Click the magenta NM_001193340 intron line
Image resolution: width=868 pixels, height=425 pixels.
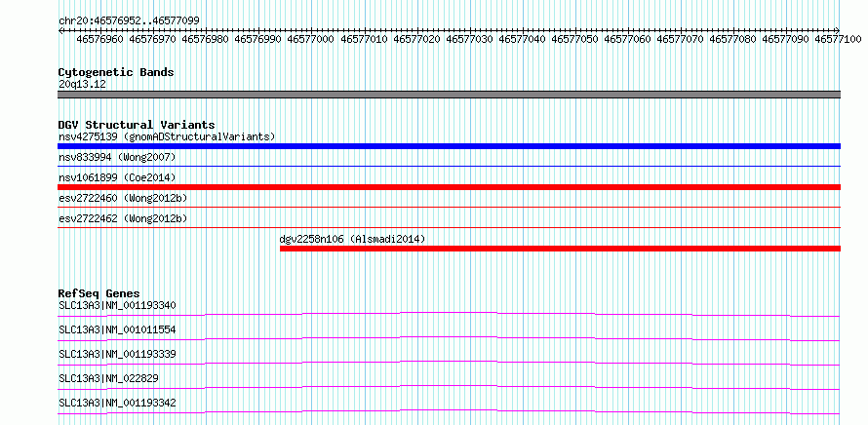pos(449,314)
